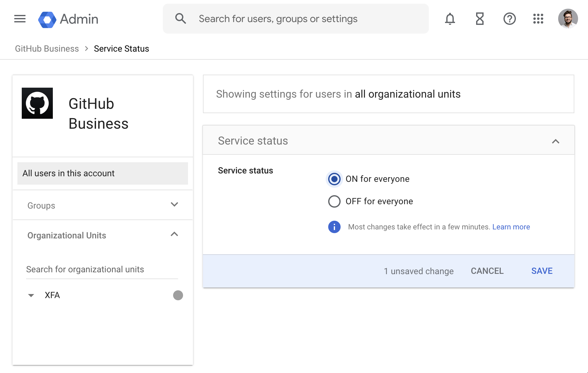Collapse the XFA tree node
This screenshot has height=373, width=588.
[x=31, y=295]
